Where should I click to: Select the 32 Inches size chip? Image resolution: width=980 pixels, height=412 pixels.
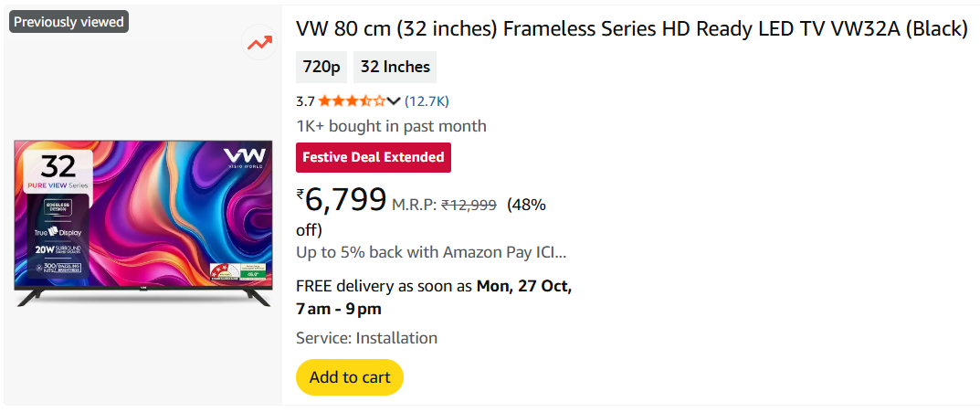[x=395, y=67]
